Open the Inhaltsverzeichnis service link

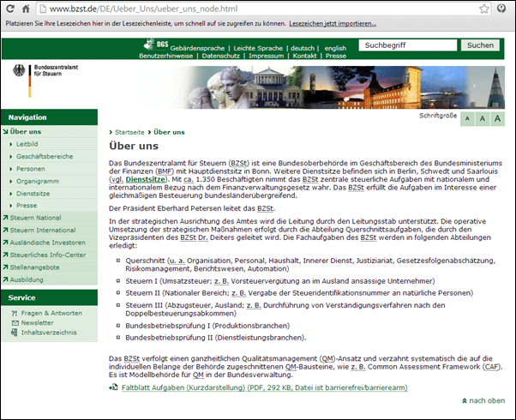click(x=49, y=333)
